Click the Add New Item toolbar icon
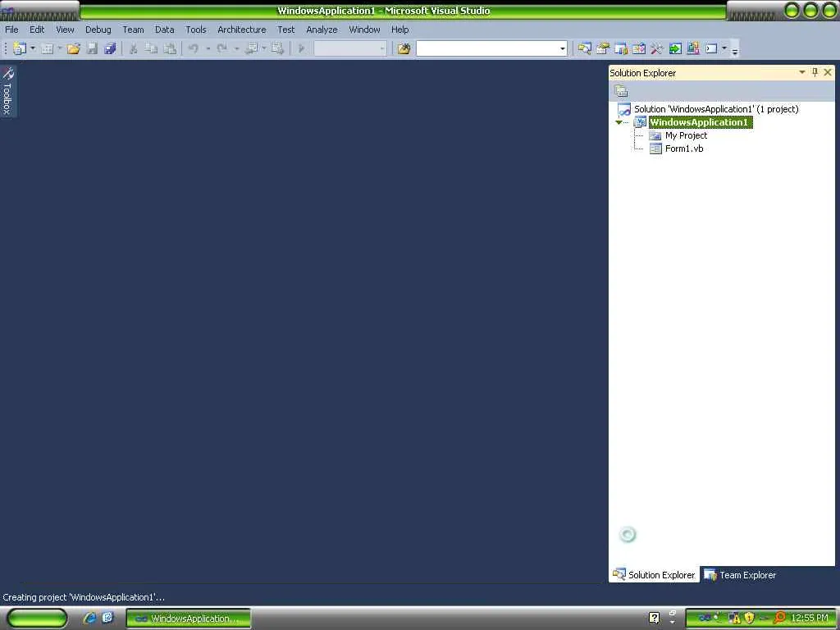Screen dimensions: 840x630 47,48
